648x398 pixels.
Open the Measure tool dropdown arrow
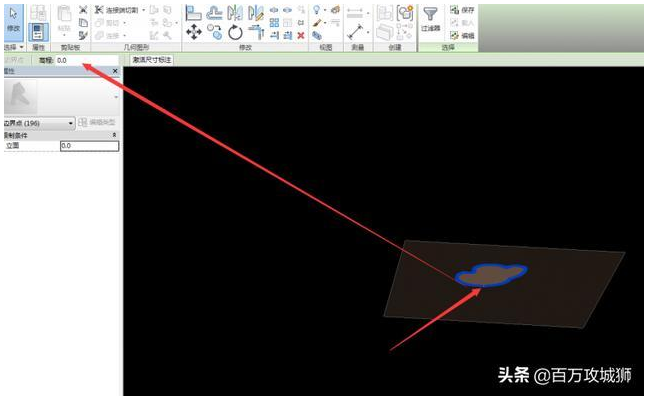(367, 32)
